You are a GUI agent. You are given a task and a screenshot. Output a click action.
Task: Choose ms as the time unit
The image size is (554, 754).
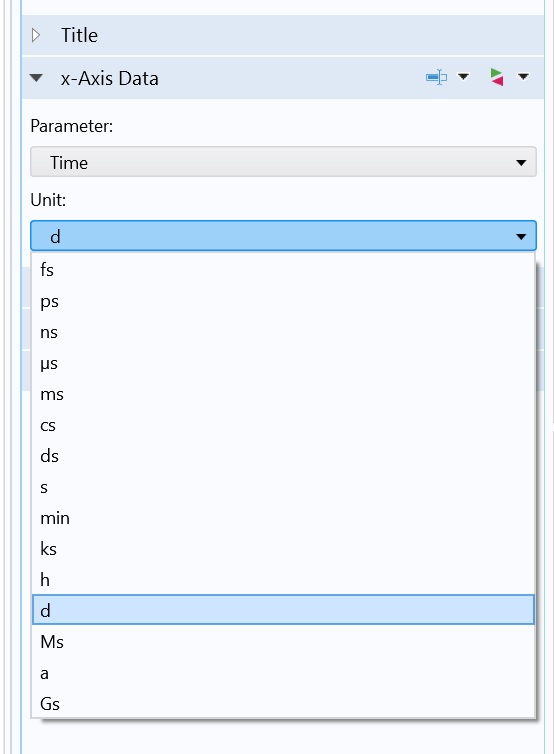click(283, 394)
